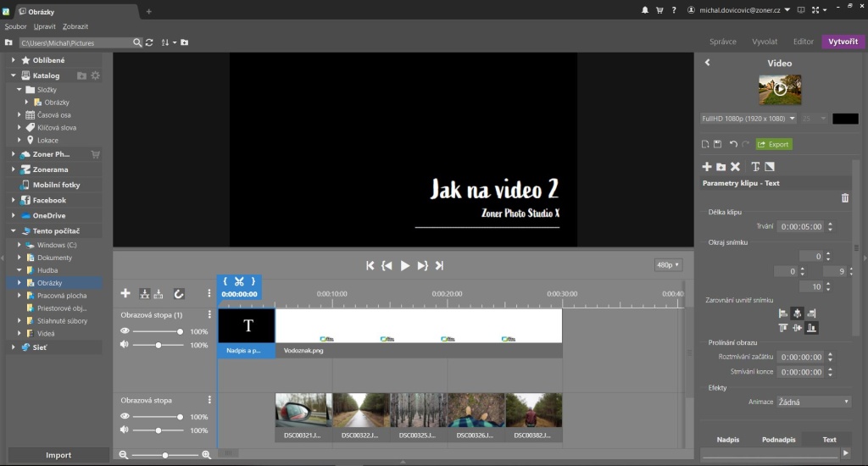This screenshot has height=466, width=868.
Task: Open the Soubor menu
Action: (15, 26)
